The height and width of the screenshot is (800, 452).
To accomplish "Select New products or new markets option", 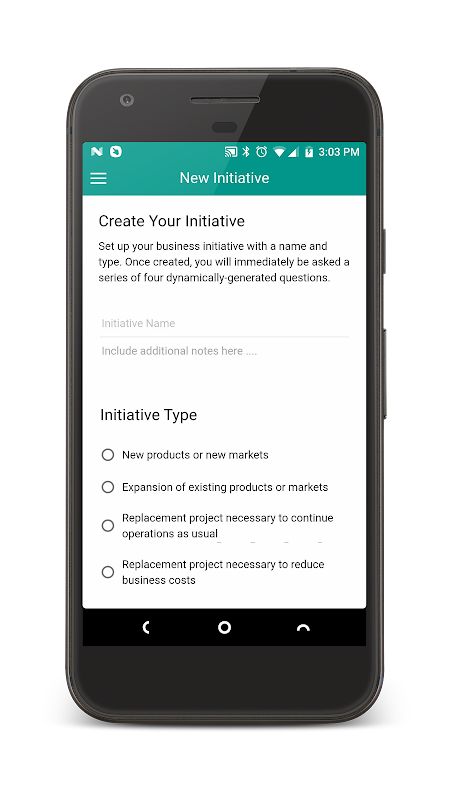I will click(x=185, y=455).
